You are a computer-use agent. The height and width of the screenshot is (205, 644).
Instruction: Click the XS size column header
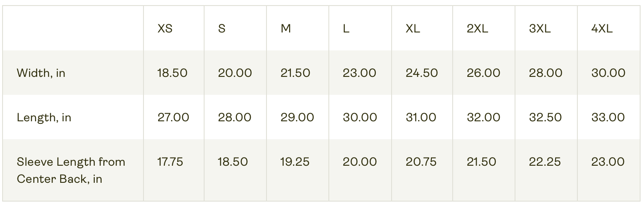(x=165, y=29)
